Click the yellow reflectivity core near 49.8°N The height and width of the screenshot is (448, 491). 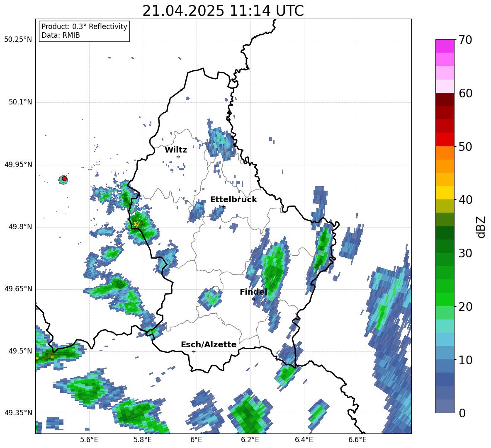[136, 224]
